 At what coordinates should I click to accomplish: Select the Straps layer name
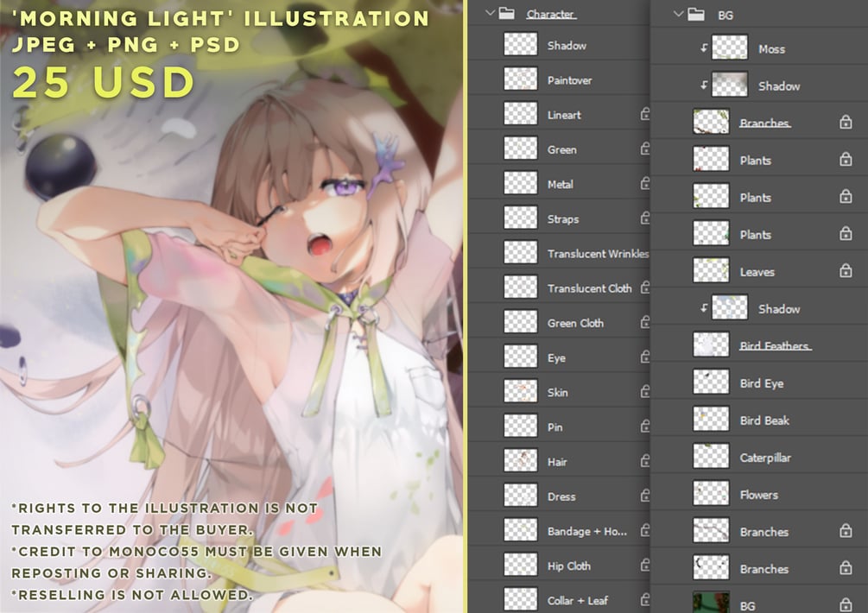tap(563, 219)
